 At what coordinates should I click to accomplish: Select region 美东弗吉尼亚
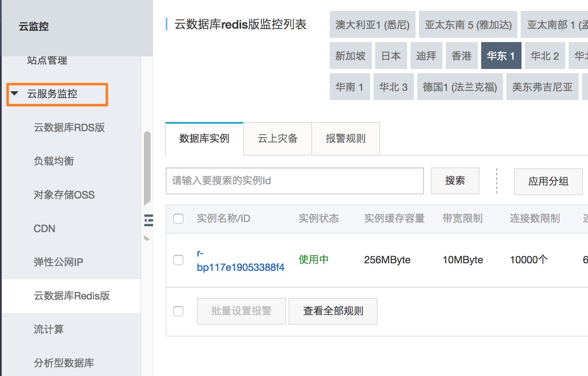[542, 87]
